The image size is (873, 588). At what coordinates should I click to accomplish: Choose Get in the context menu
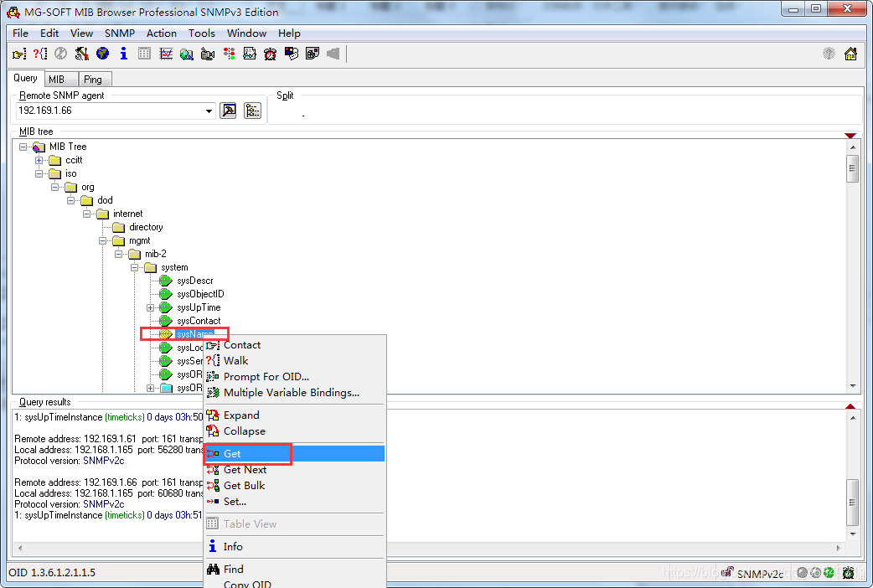(295, 454)
